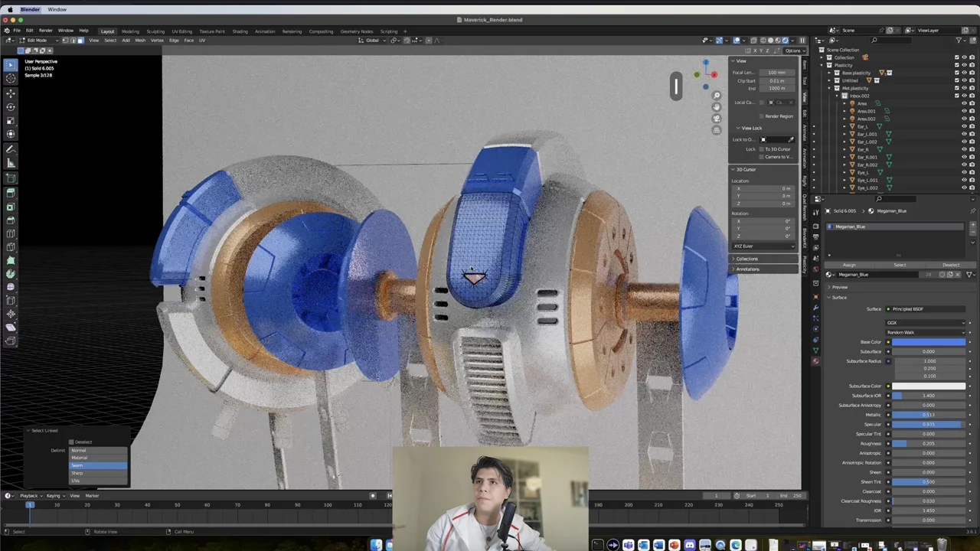Open the Options dropdown in viewport header
The image size is (980, 551).
(x=795, y=51)
